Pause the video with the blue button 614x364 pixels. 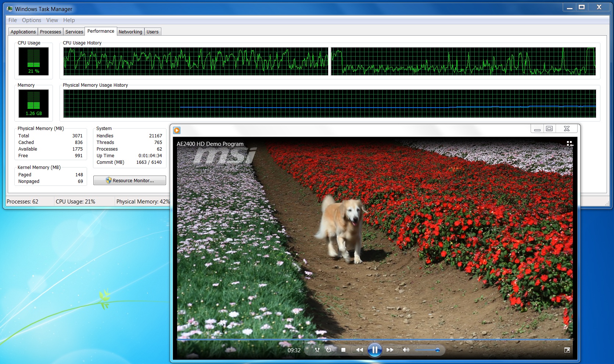(x=374, y=350)
